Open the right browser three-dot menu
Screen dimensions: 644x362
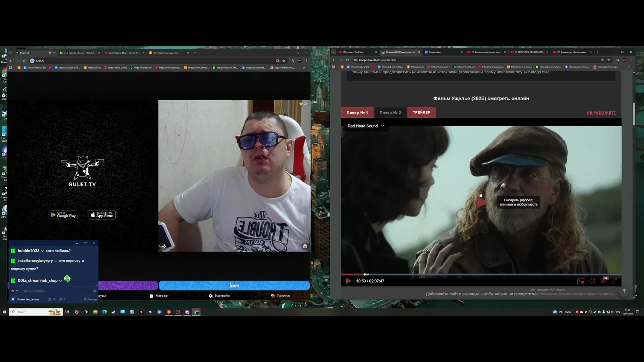[x=631, y=60]
